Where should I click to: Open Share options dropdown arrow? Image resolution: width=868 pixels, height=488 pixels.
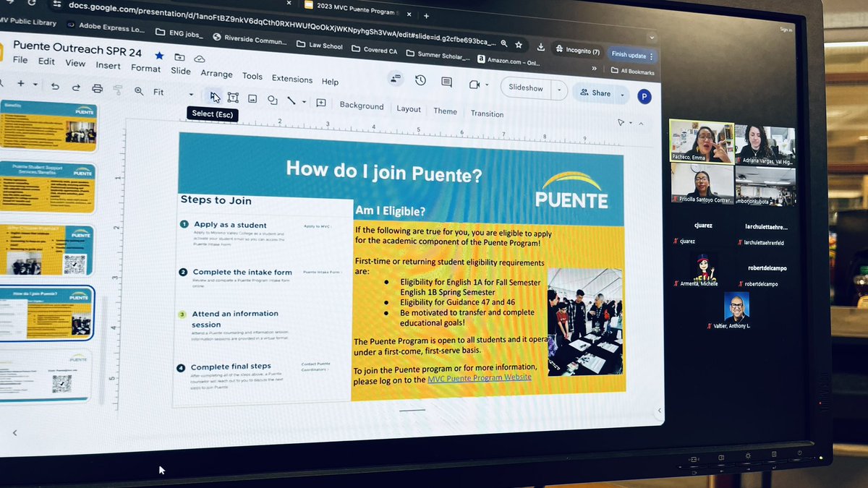point(622,94)
